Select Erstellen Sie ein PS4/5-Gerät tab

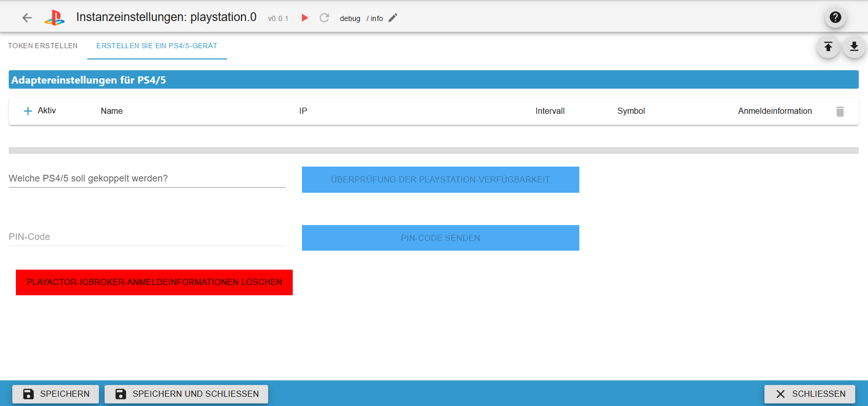click(x=157, y=46)
